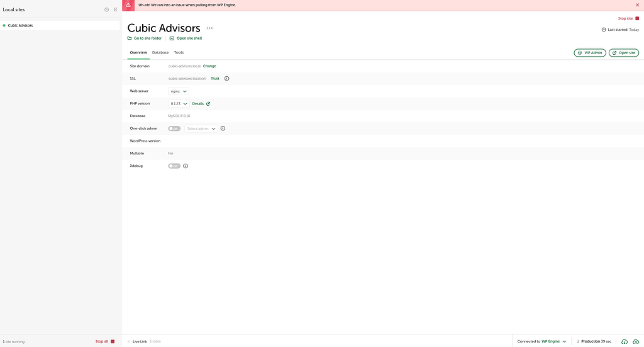The image size is (644, 347).
Task: Click the Production 39 sec status
Action: point(594,341)
